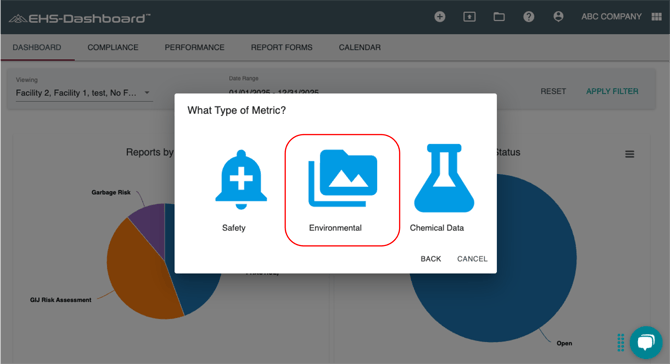Viewport: 670px width, 364px height.
Task: Click CANCEL in the metric dialog
Action: tap(472, 259)
